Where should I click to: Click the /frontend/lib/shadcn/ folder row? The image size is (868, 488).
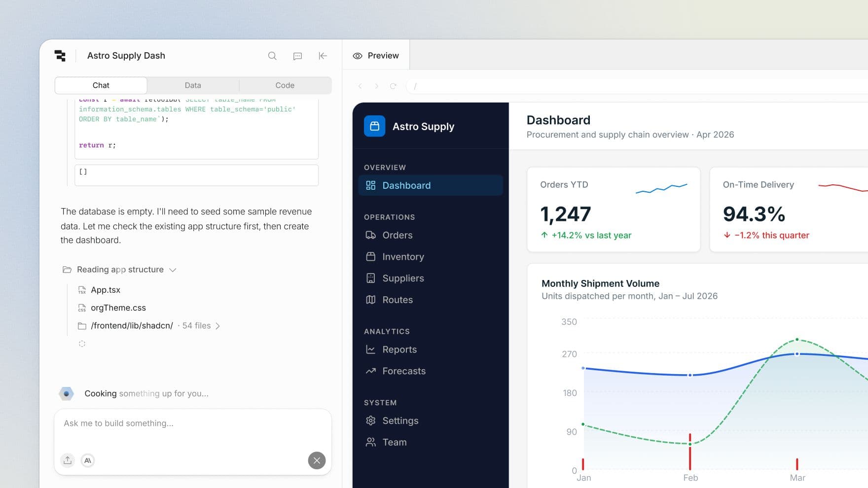tap(149, 326)
